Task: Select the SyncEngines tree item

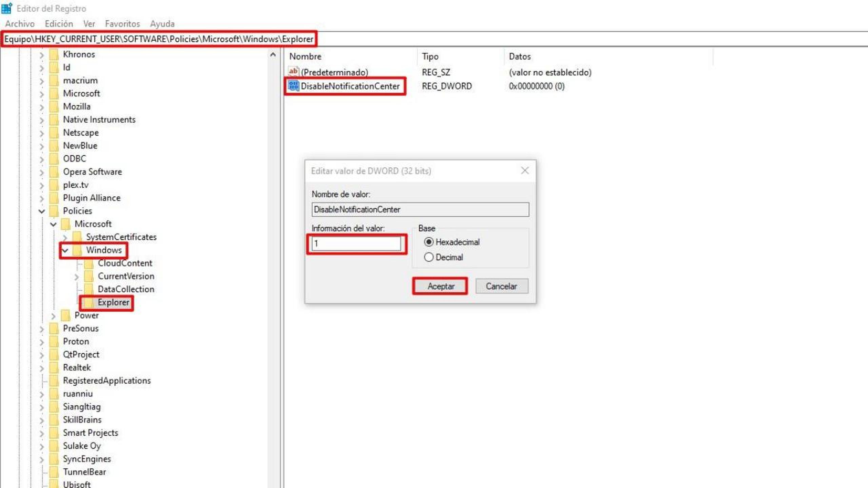Action: coord(87,459)
